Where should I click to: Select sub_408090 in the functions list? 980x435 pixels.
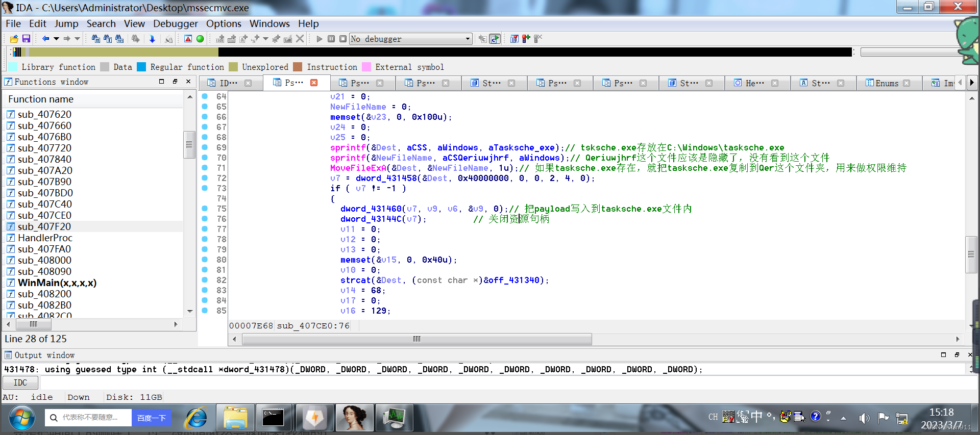(44, 271)
